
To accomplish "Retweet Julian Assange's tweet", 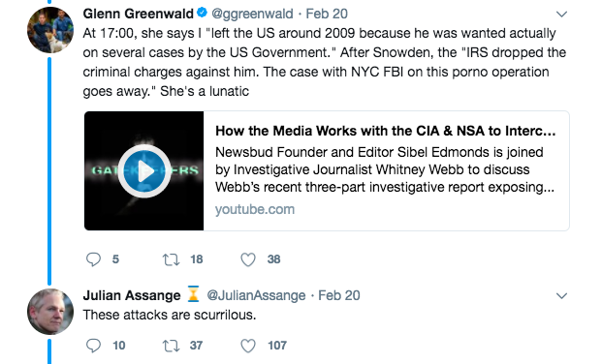I will [x=171, y=346].
